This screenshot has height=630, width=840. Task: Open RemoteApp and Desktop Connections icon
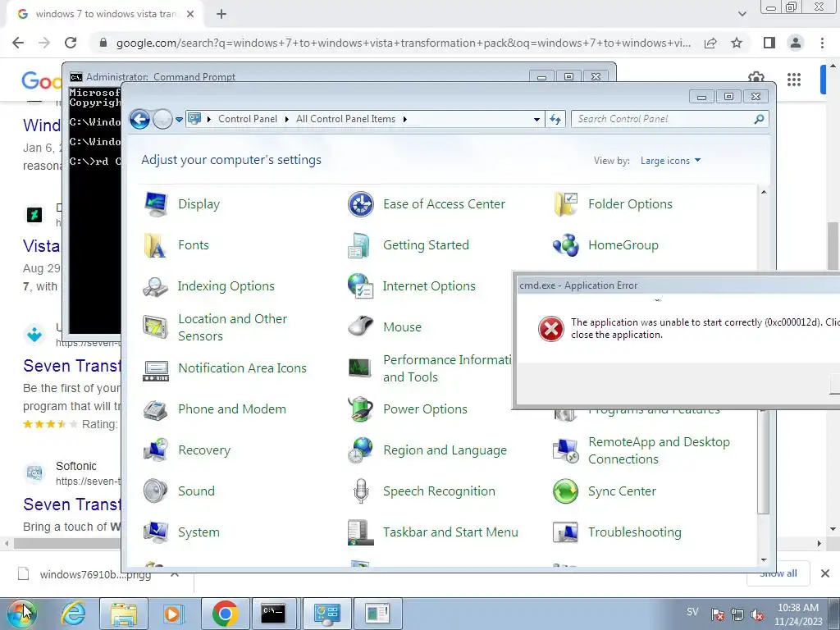566,450
